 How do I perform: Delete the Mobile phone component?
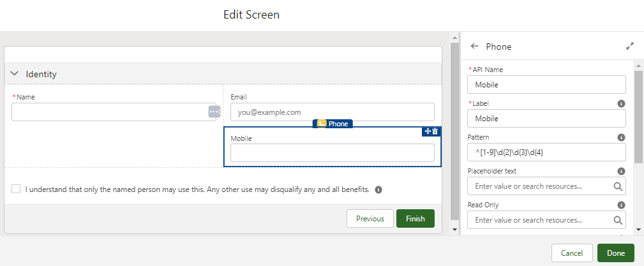[x=435, y=131]
